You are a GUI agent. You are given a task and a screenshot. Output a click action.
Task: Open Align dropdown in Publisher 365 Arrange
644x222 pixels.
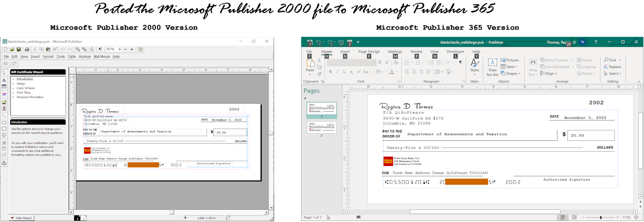tap(549, 73)
